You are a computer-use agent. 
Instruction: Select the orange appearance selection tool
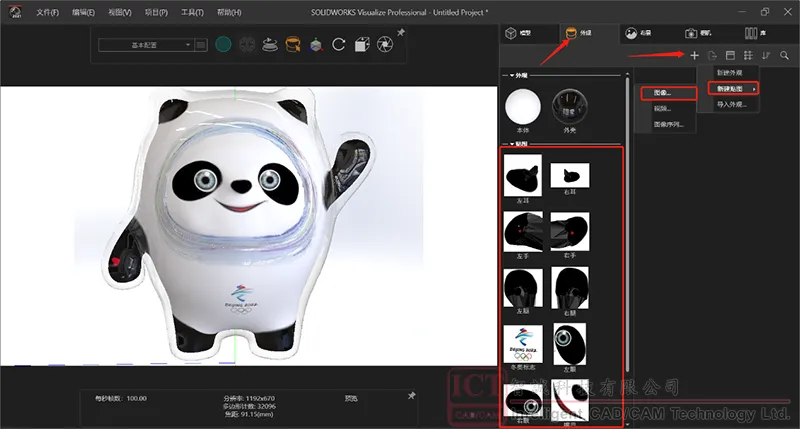coord(293,44)
